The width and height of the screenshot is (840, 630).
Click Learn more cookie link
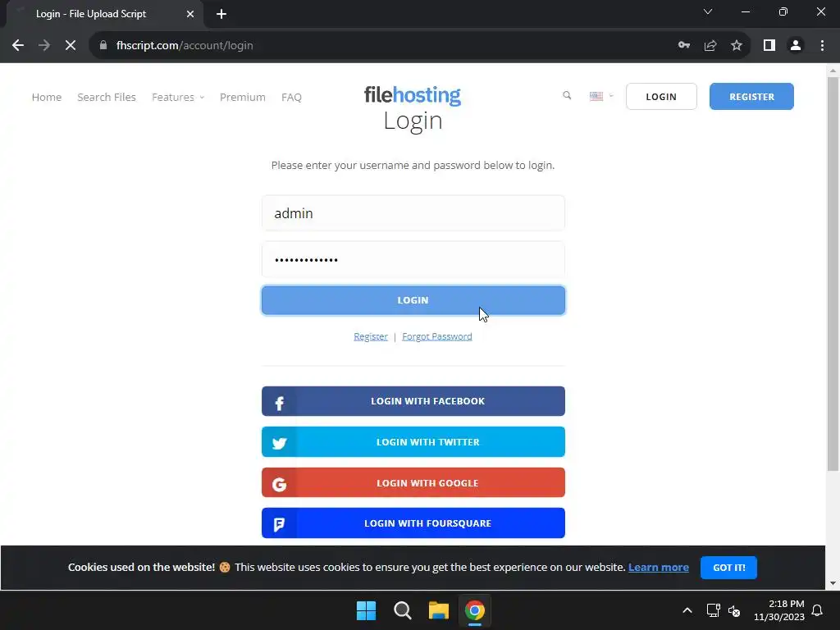pos(659,568)
